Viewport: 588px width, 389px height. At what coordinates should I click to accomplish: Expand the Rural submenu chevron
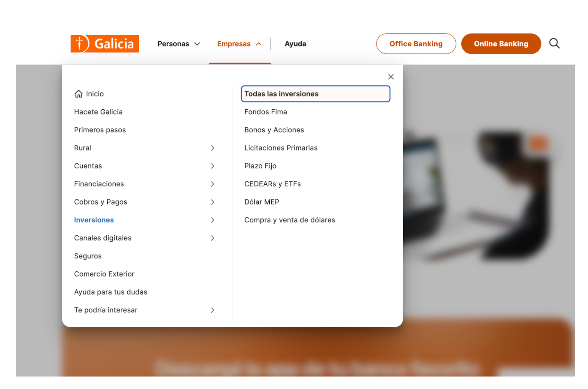point(212,148)
